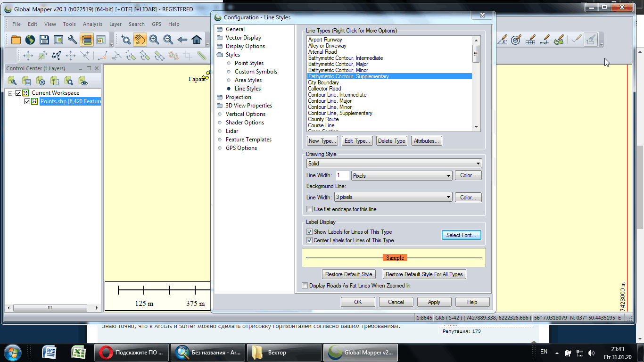The height and width of the screenshot is (362, 644).
Task: Click Restore Default Style For All Types
Action: click(x=424, y=274)
